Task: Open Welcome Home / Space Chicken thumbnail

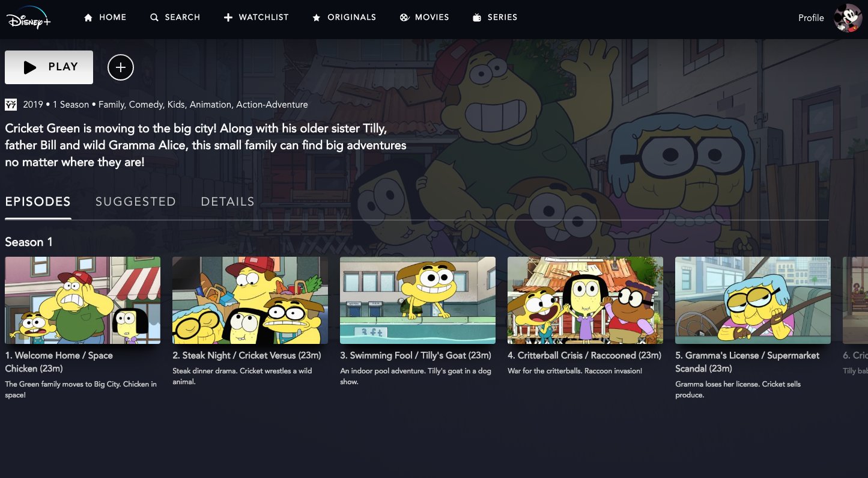Action: pyautogui.click(x=83, y=301)
